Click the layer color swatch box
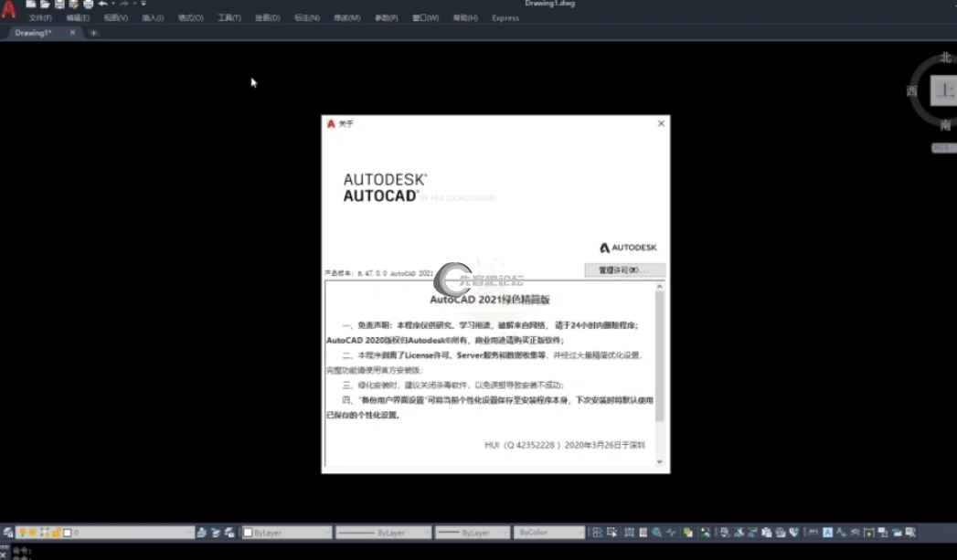This screenshot has height=560, width=957. point(67,533)
